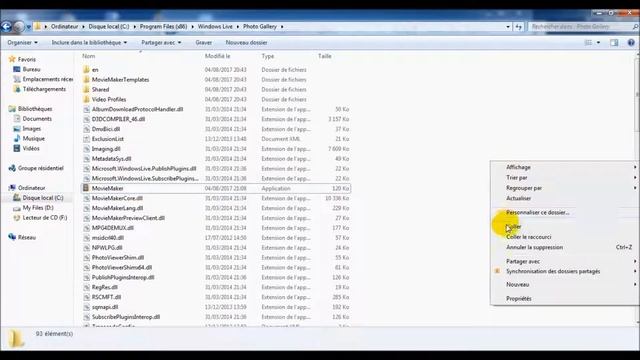Viewport: 640px width, 360px height.
Task: Click the Réseau network icon
Action: click(x=12, y=237)
